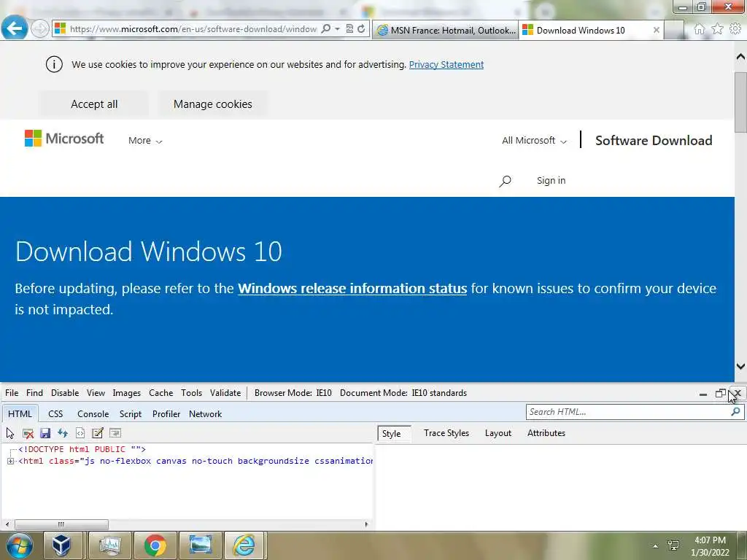Image resolution: width=747 pixels, height=560 pixels.
Task: Open the Document Mode: IE10 standards menu
Action: tap(403, 393)
